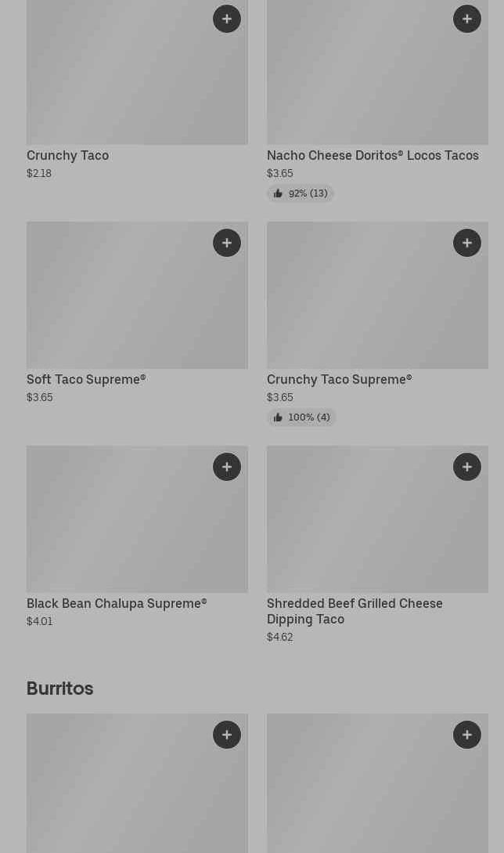Image resolution: width=504 pixels, height=853 pixels.
Task: Open Crunchy Taco item name
Action: pos(68,155)
